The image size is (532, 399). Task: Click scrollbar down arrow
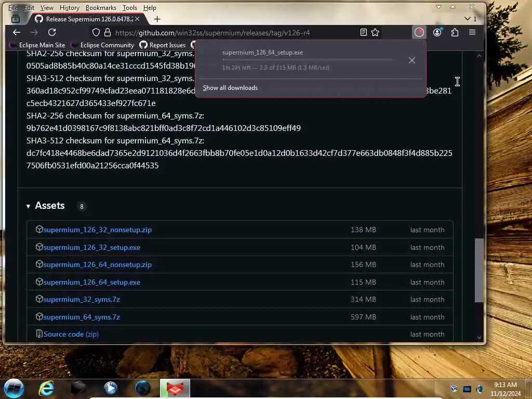pos(478,337)
